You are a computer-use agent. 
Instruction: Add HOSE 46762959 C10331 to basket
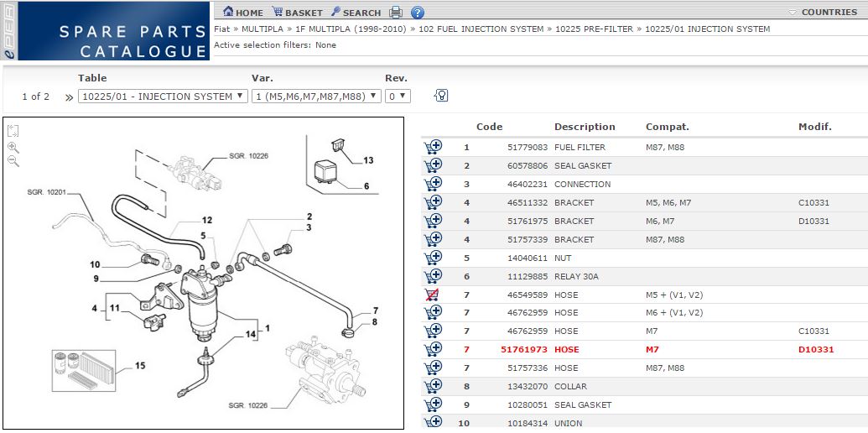pyautogui.click(x=433, y=331)
